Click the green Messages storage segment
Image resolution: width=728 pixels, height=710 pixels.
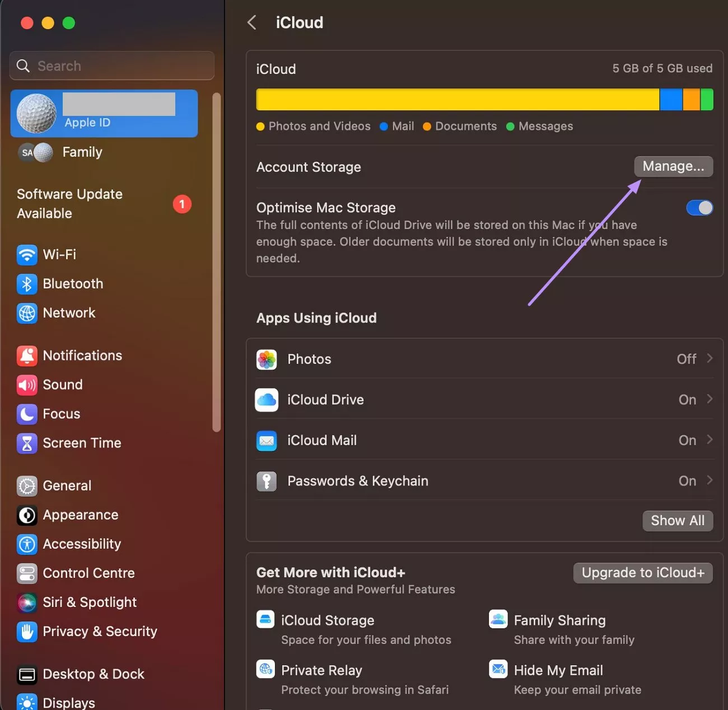coord(707,100)
